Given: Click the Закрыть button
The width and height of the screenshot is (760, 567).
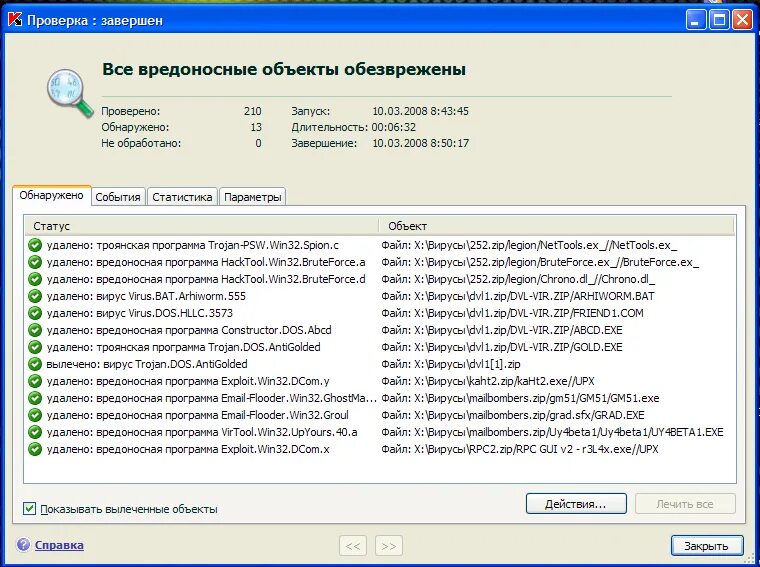Looking at the screenshot, I should click(x=707, y=546).
